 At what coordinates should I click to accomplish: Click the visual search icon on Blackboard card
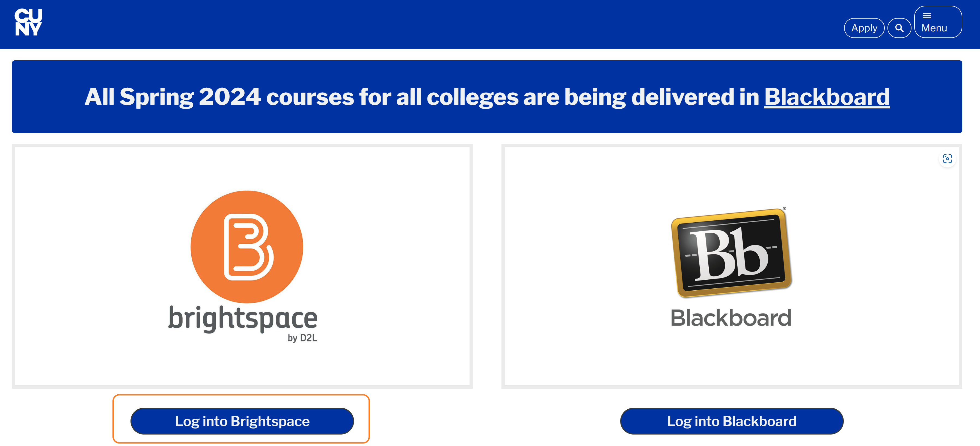(947, 159)
